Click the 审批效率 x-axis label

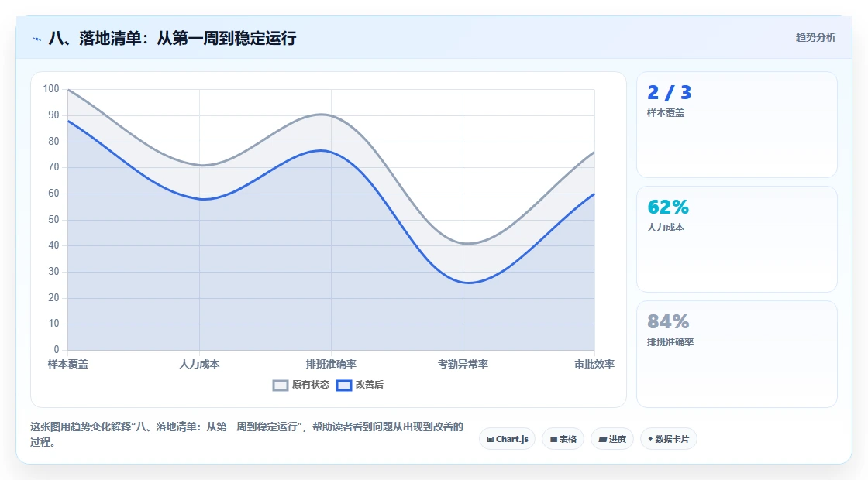(x=594, y=364)
